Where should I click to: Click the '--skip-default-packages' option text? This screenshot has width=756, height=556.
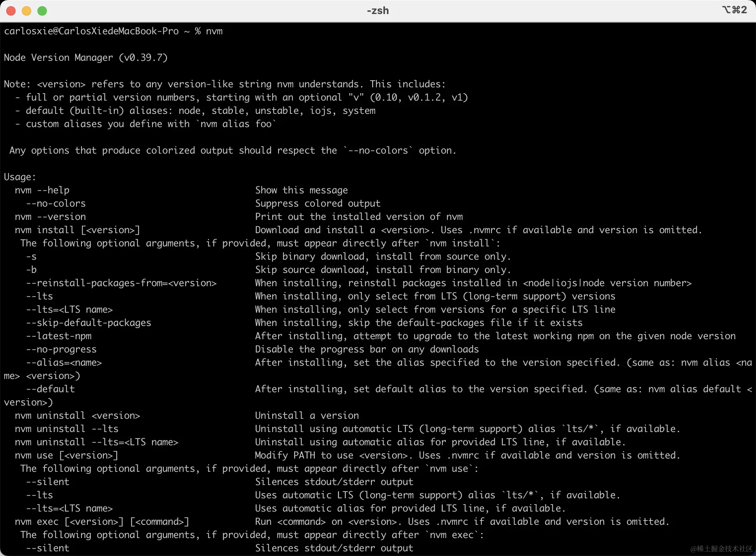coord(89,323)
